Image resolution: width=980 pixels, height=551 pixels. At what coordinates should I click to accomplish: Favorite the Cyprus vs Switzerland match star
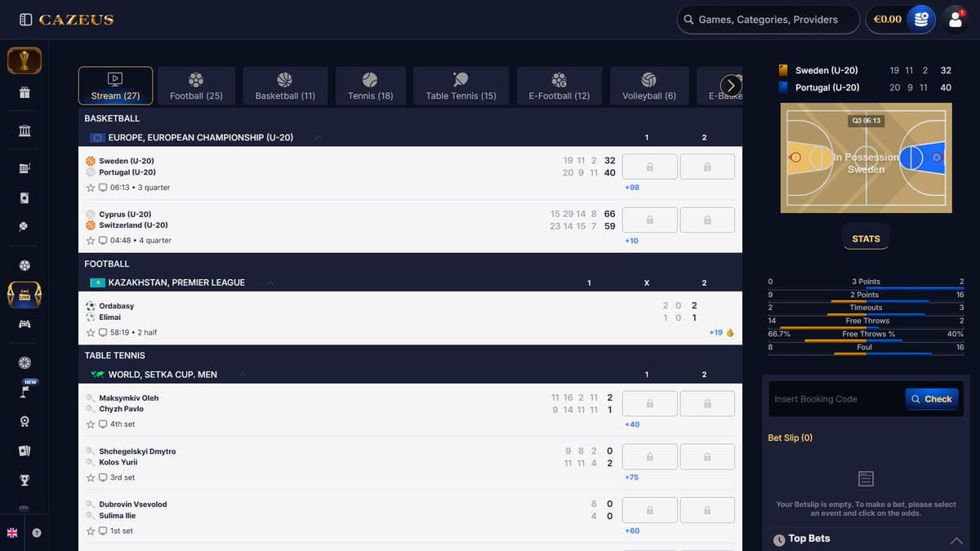pyautogui.click(x=91, y=241)
